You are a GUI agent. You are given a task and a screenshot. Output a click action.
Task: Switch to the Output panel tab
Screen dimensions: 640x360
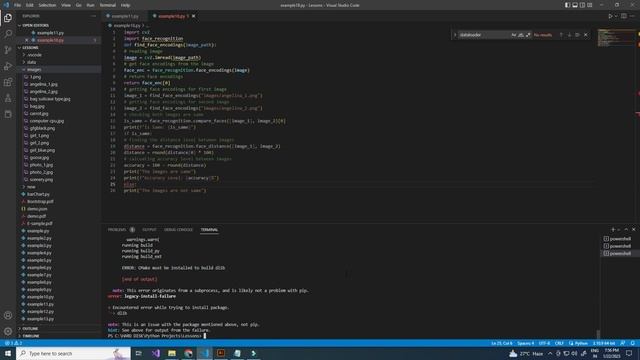tap(149, 230)
